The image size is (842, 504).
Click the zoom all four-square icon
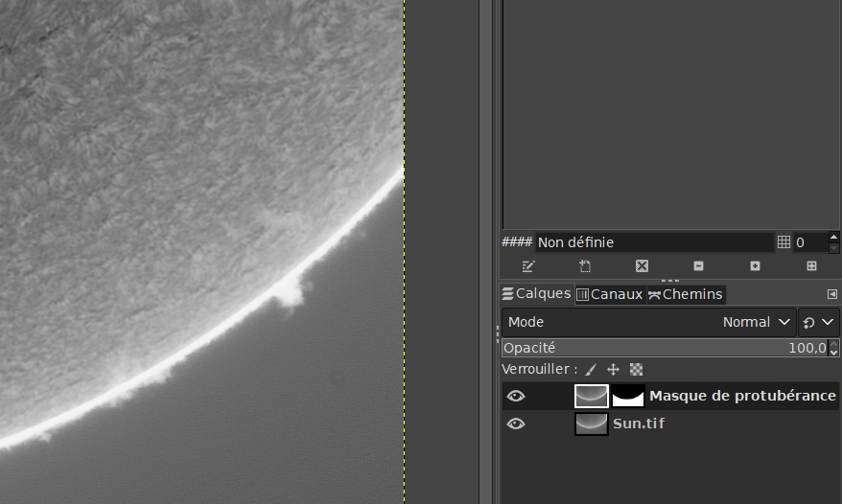811,265
